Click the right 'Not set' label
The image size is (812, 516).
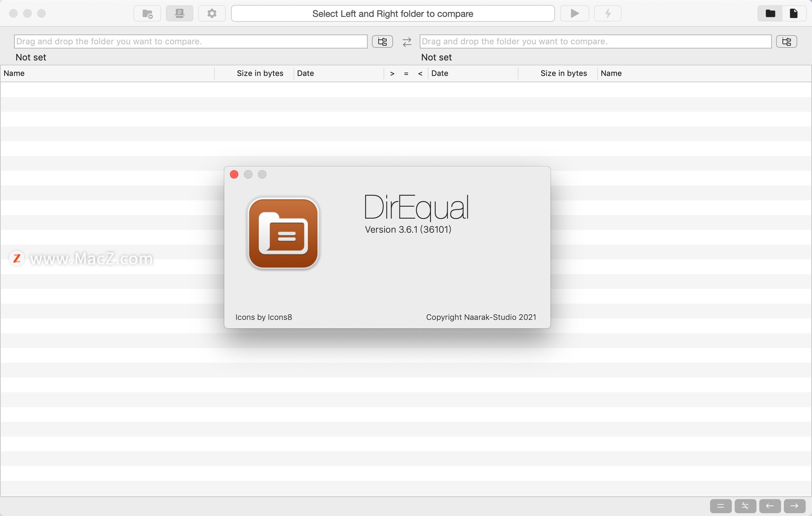[x=436, y=58]
